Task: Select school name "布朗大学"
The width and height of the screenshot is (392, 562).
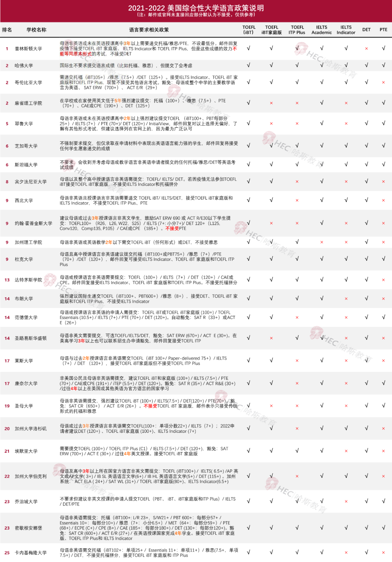Action: pos(24,299)
